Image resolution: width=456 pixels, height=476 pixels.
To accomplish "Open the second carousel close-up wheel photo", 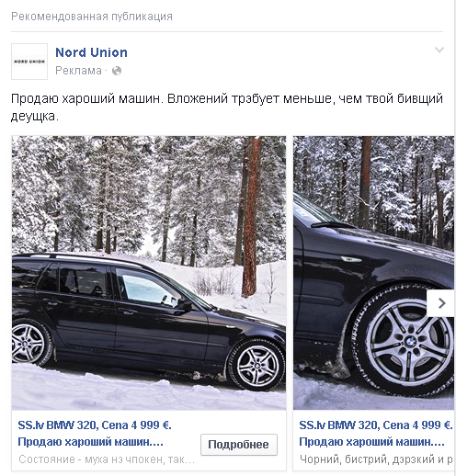I will [373, 273].
